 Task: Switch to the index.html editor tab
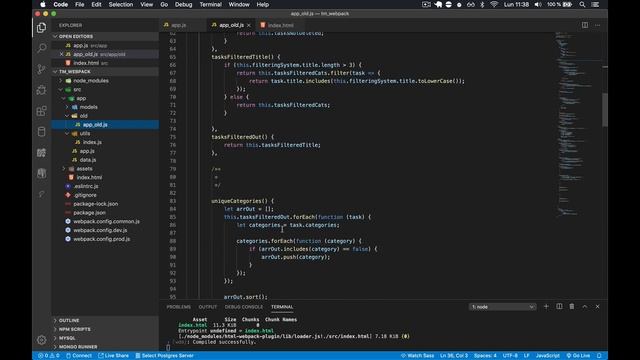(280, 25)
